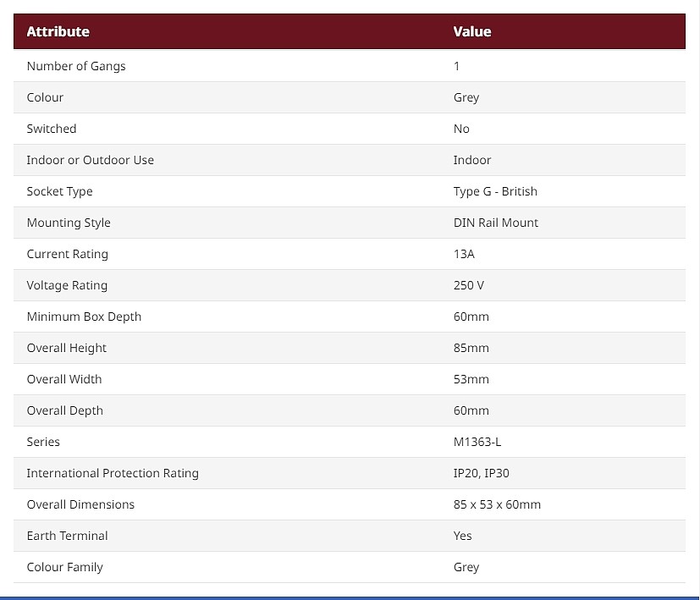Click the 85mm Overall Height value
Screen dimensions: 700x600
tap(471, 347)
